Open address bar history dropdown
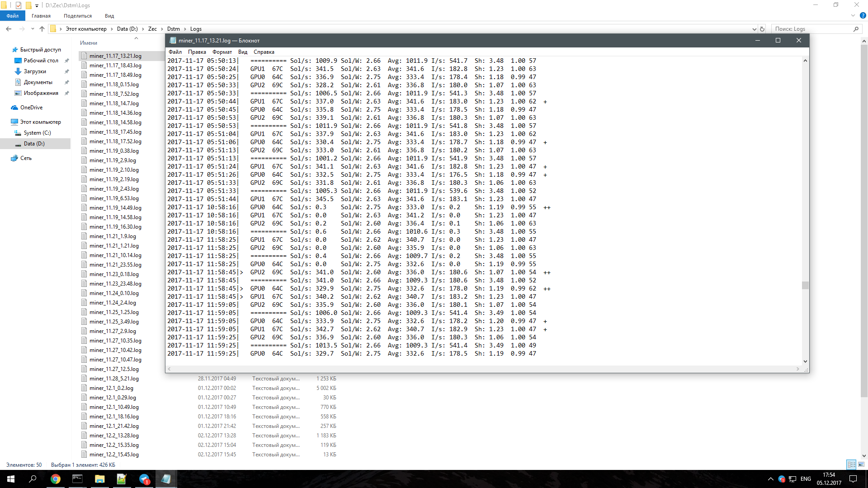This screenshot has width=868, height=488. pos(754,29)
